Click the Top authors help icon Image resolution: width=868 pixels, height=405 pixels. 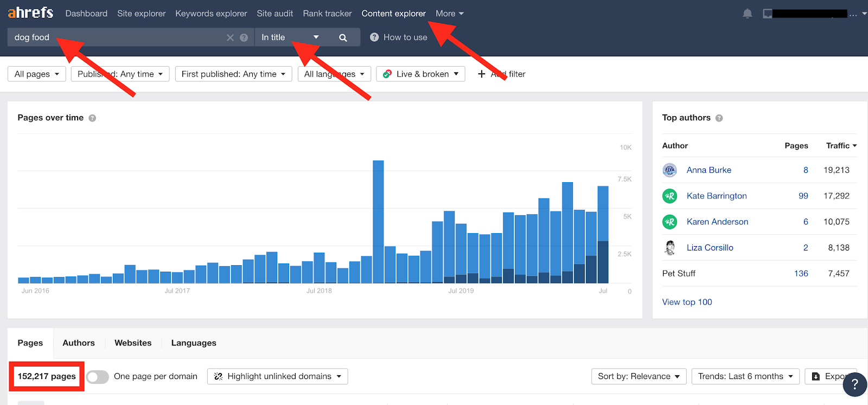coord(719,118)
